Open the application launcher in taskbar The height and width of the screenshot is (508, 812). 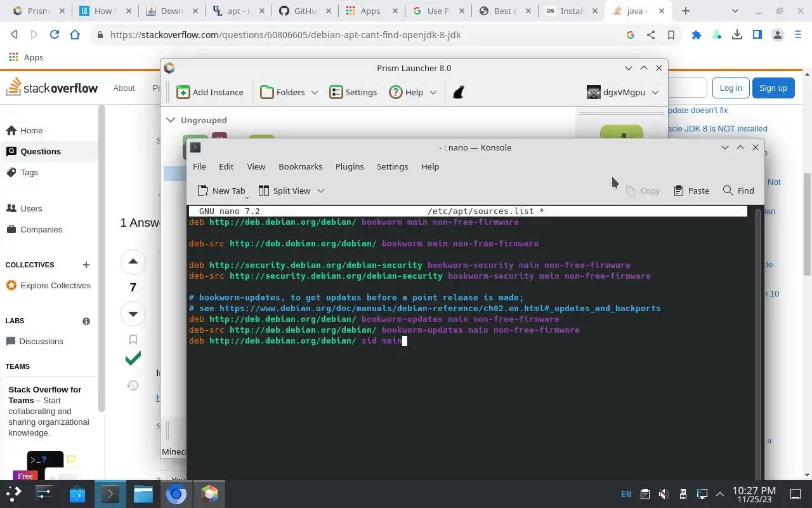pyautogui.click(x=14, y=493)
